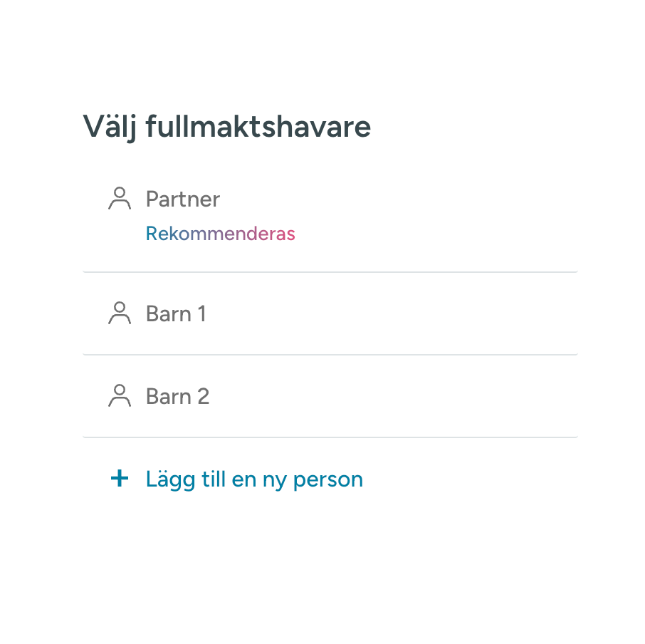The width and height of the screenshot is (645, 644).
Task: Click the person icon beside Partner
Action: click(x=120, y=198)
